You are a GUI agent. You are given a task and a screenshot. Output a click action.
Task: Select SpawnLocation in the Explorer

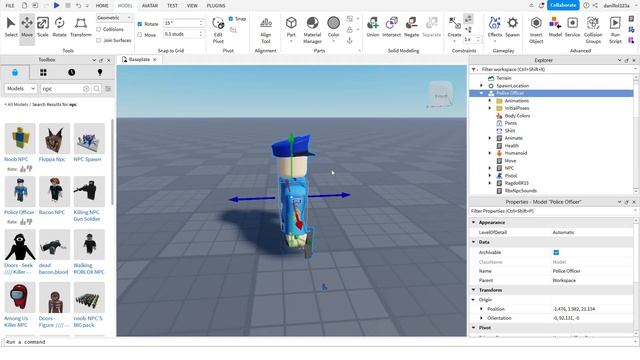point(512,86)
